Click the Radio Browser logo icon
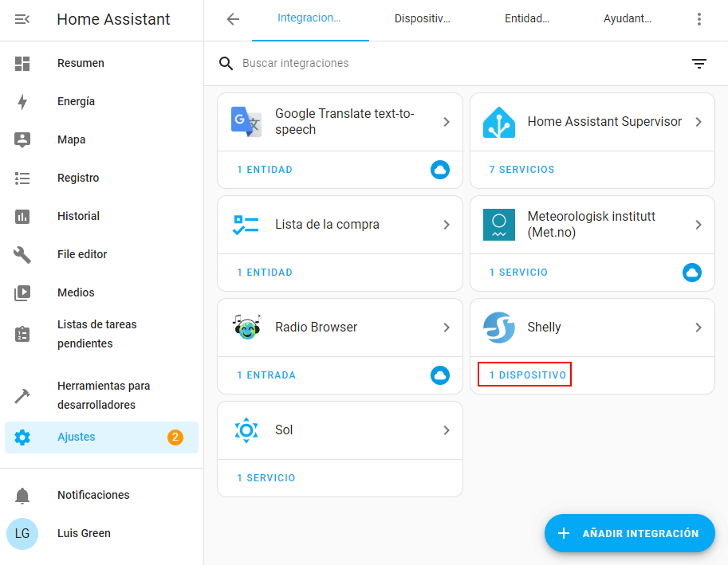Screen dimensions: 728x565 pyautogui.click(x=246, y=328)
